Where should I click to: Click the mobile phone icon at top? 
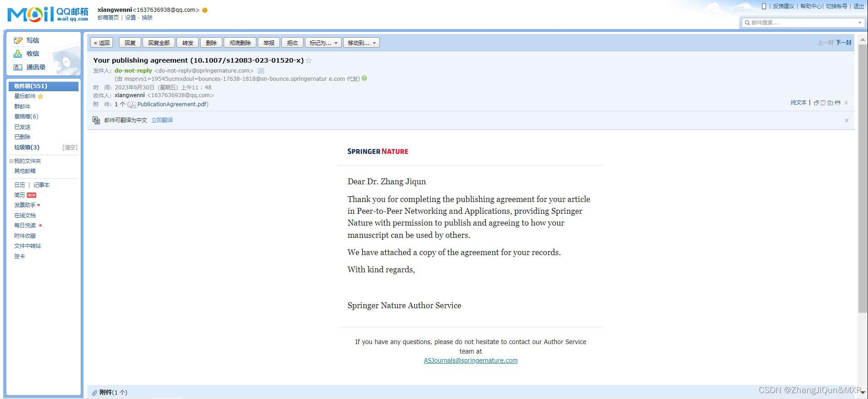tap(764, 6)
